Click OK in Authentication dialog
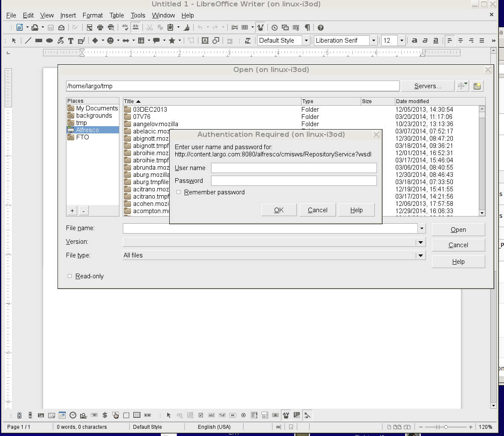This screenshot has width=504, height=436. (x=279, y=210)
